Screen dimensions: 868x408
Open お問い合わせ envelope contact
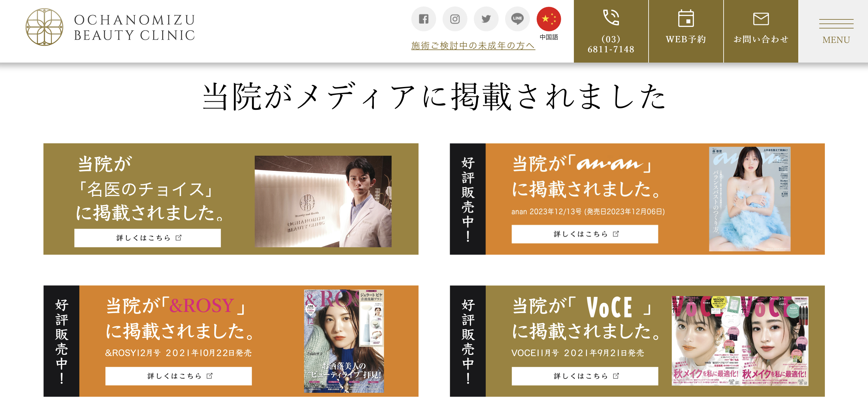(x=761, y=31)
